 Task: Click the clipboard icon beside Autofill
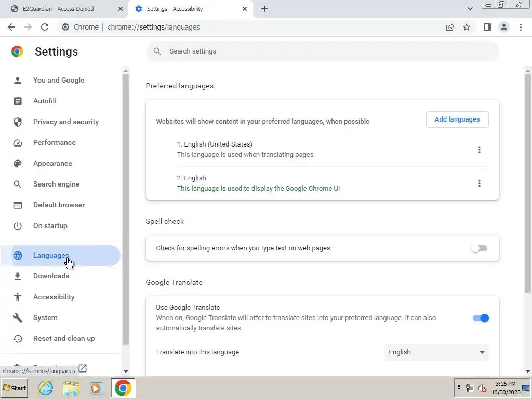coord(18,101)
